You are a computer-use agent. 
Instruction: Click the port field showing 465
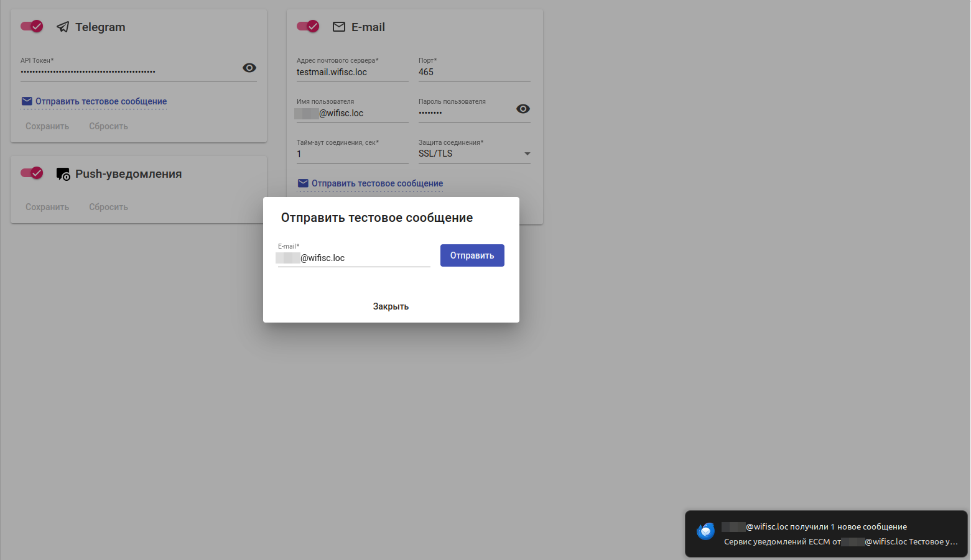(474, 72)
